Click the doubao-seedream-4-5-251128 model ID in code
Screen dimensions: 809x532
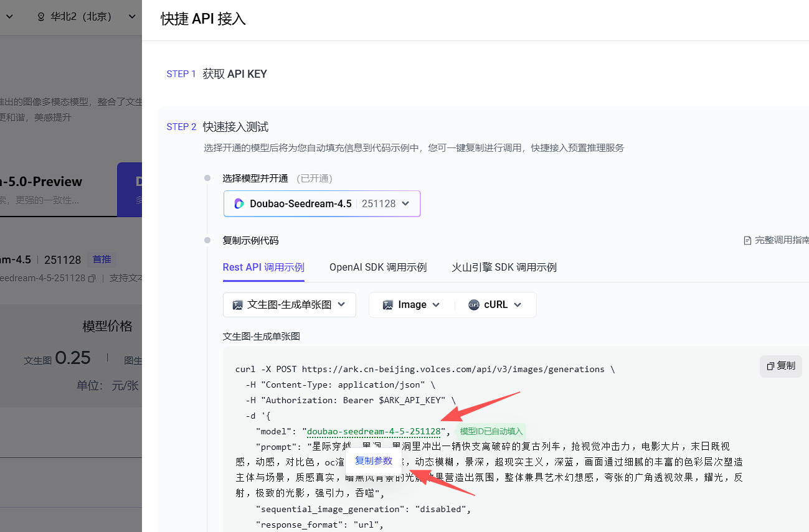point(374,431)
